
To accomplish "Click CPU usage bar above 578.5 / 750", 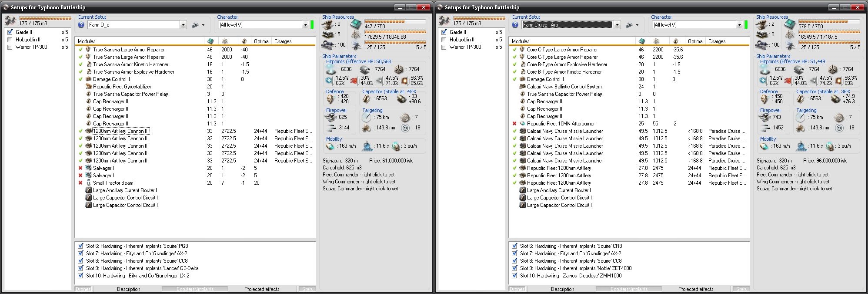I will click(x=829, y=21).
